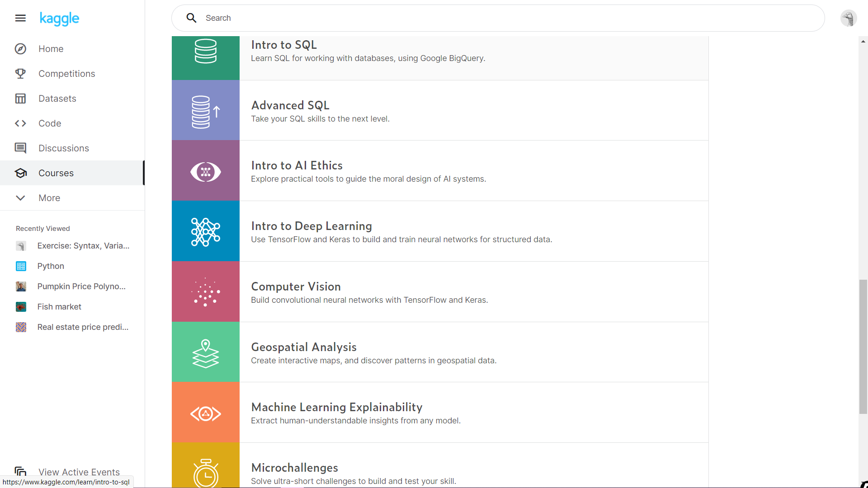868x488 pixels.
Task: Open recently viewed Fish market
Action: (x=59, y=307)
